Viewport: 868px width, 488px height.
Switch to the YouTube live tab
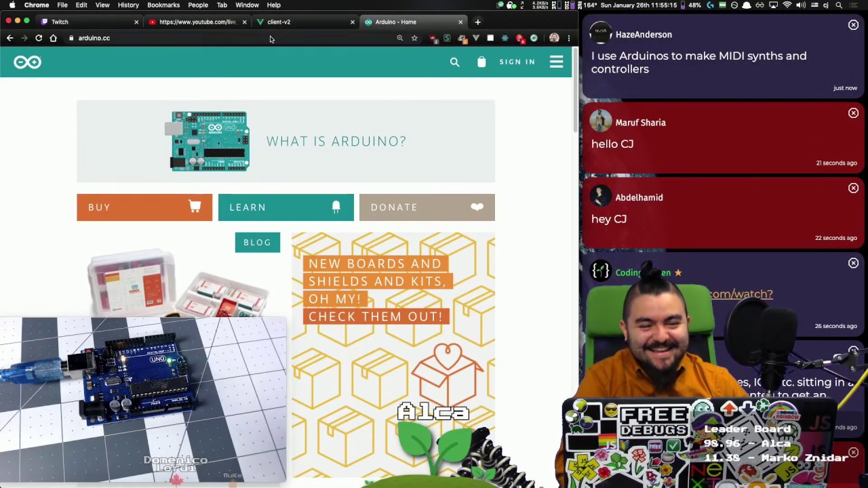197,22
